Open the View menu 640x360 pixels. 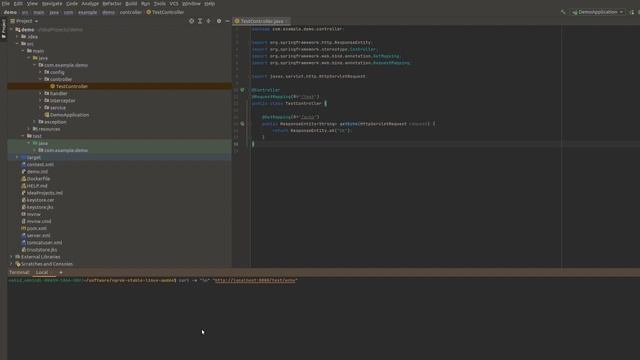pos(32,4)
